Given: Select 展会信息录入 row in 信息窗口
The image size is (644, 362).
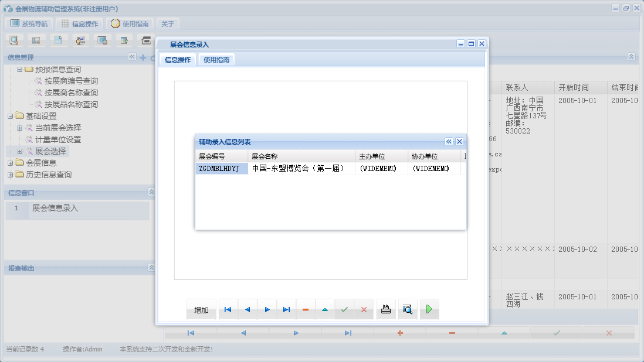Looking at the screenshot, I should click(x=77, y=210).
